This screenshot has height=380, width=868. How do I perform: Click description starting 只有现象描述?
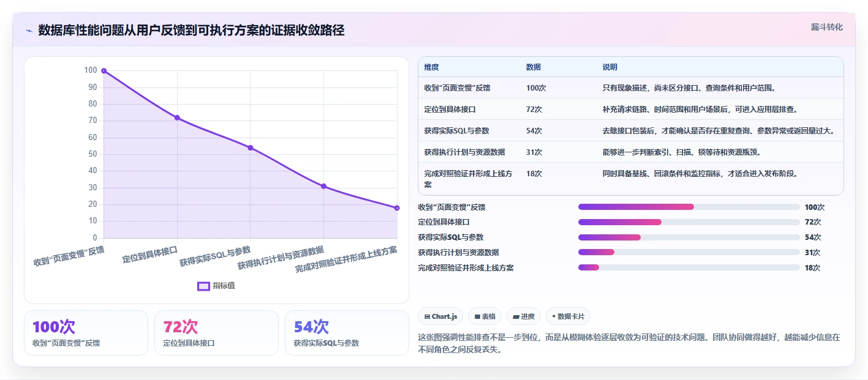pyautogui.click(x=690, y=88)
